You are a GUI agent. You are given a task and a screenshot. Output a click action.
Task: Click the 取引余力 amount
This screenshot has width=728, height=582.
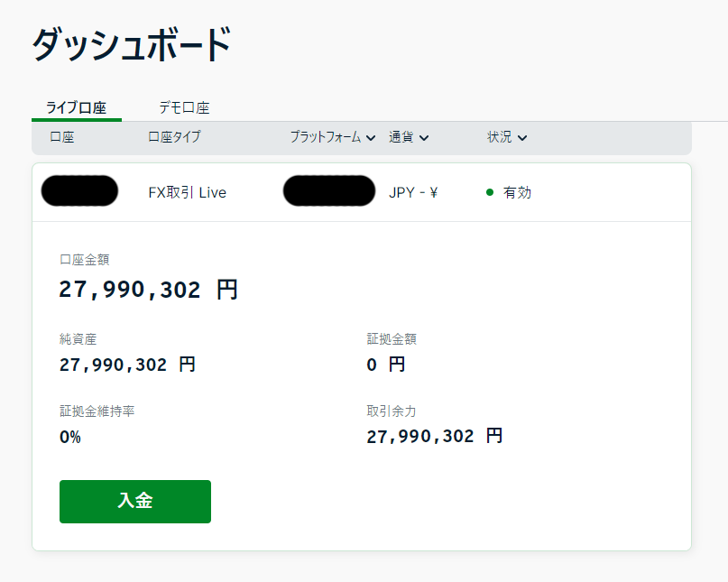(435, 437)
